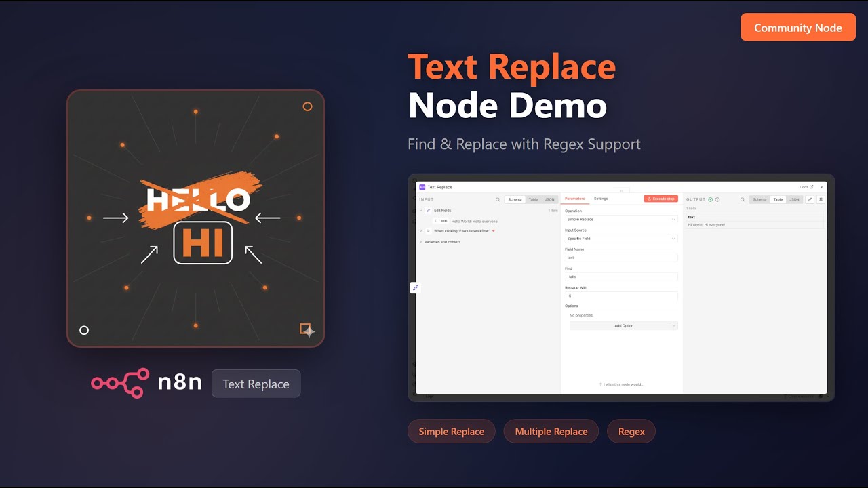This screenshot has height=488, width=868.
Task: Click the 'Text Replace' title in the node panel header
Action: tap(440, 187)
